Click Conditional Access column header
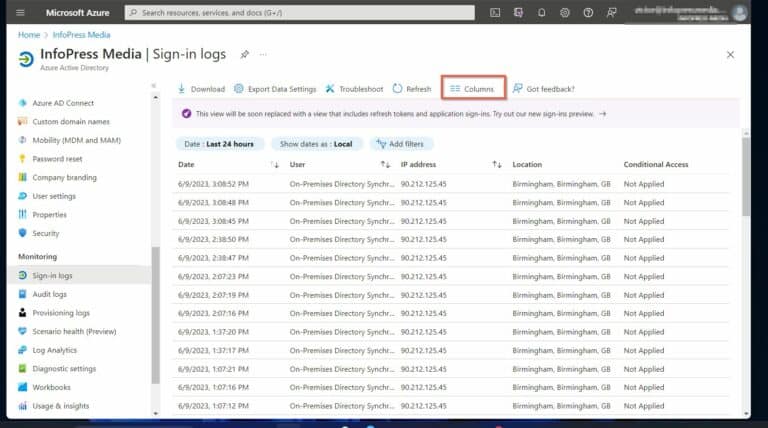 656,165
